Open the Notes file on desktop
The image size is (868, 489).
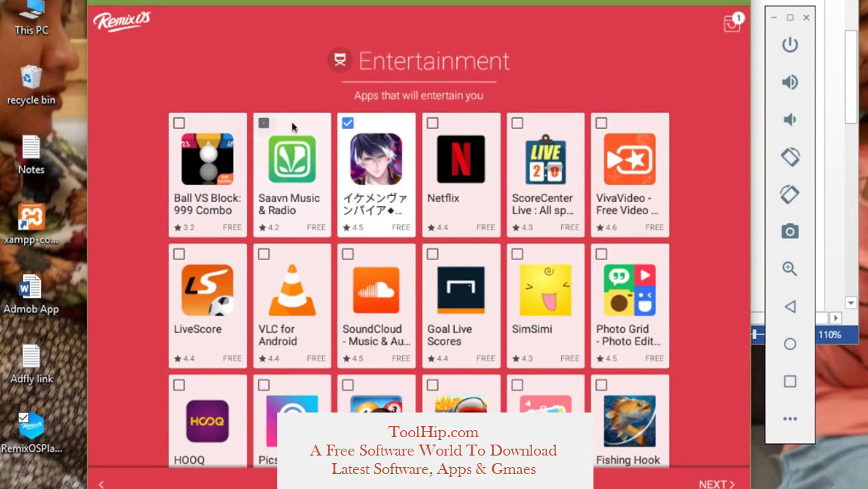point(31,155)
